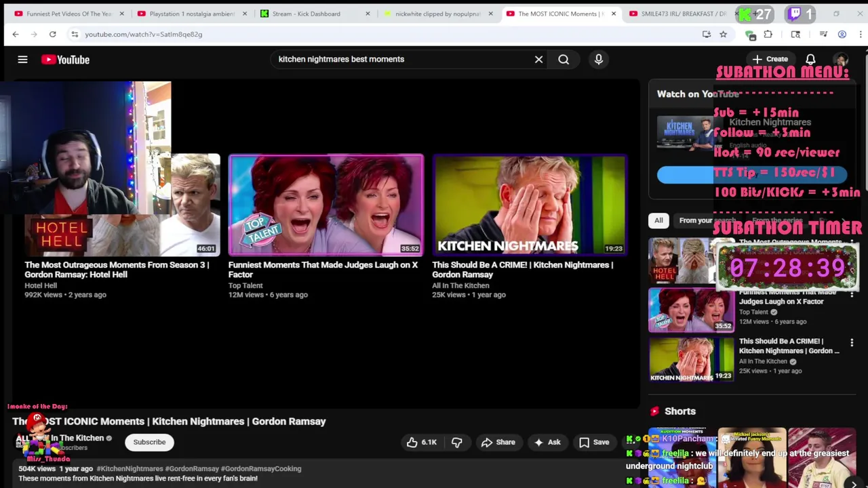Close the Funniest Pet Videos tab

122,14
